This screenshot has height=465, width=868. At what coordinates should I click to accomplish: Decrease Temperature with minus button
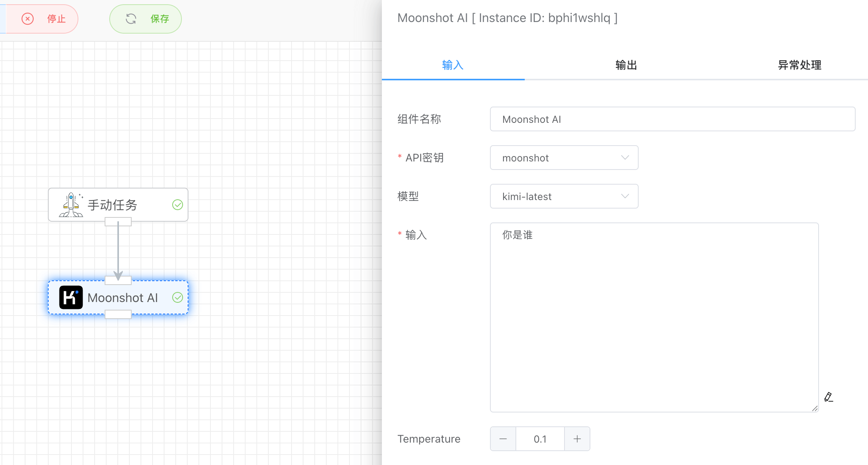(x=503, y=439)
